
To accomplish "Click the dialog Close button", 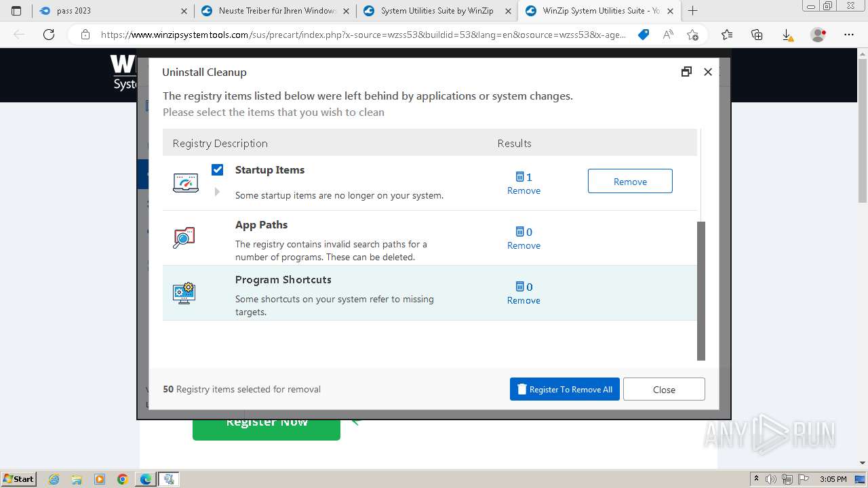I will tap(664, 389).
